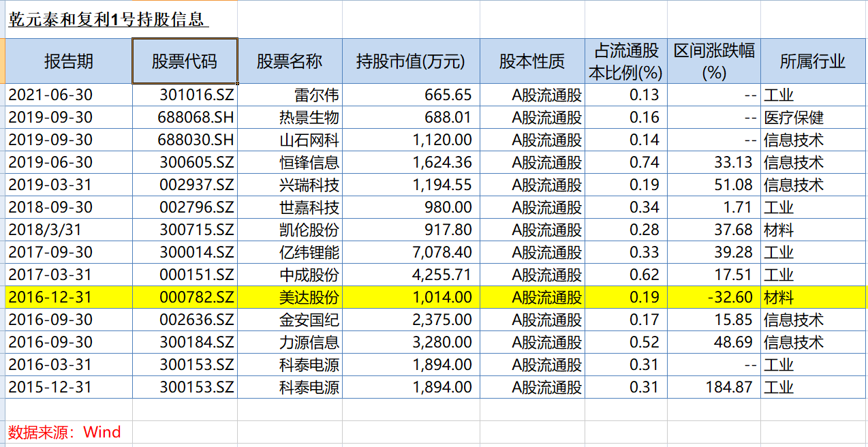Select the 股本性质 header cell
The image size is (868, 447).
tap(532, 61)
